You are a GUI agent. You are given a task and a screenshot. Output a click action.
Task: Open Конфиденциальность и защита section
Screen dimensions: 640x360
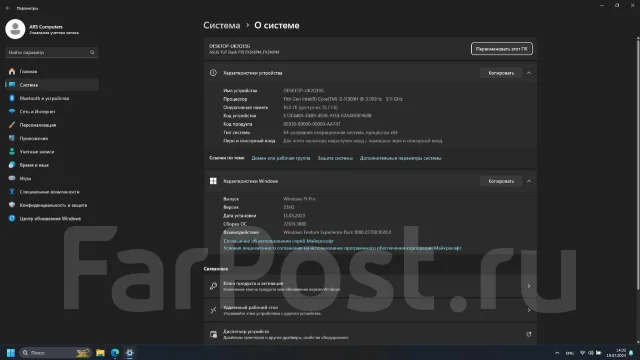pyautogui.click(x=52, y=205)
